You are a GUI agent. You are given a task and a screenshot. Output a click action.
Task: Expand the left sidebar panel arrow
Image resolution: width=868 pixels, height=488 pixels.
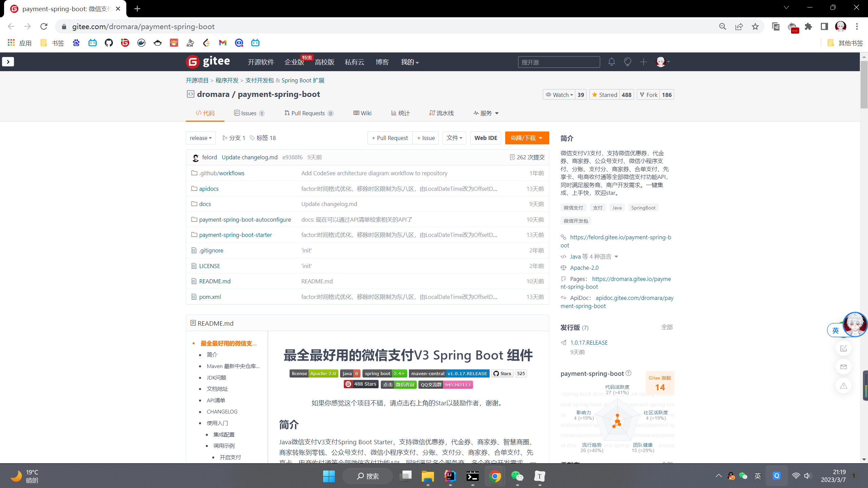8,62
